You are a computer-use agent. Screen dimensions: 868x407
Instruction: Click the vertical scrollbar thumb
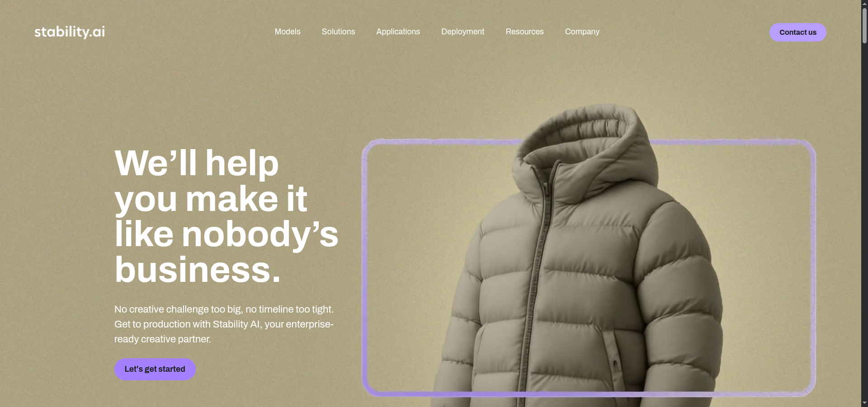[864, 26]
